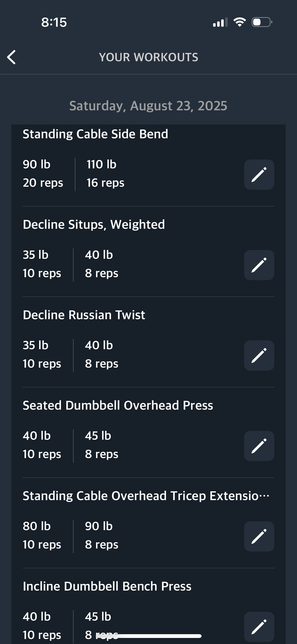Edit the Incline Dumbbell Bench Press entry
The image size is (297, 644).
click(x=259, y=627)
